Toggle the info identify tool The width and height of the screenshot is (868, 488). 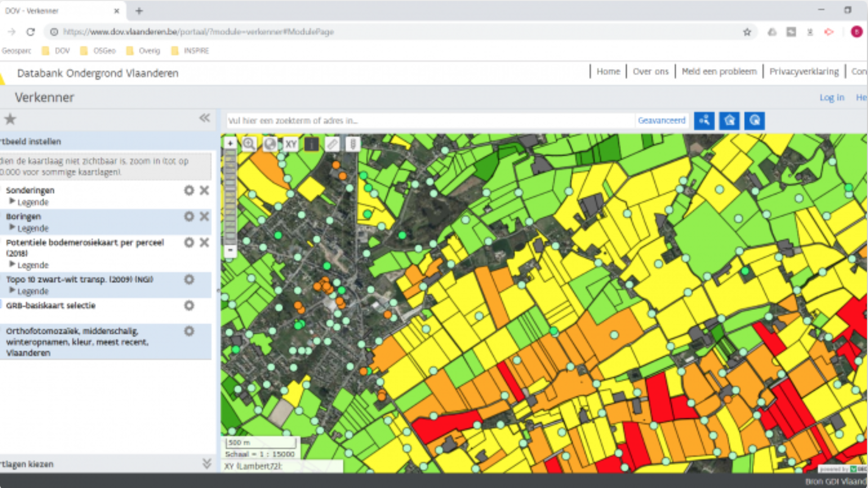pyautogui.click(x=311, y=143)
